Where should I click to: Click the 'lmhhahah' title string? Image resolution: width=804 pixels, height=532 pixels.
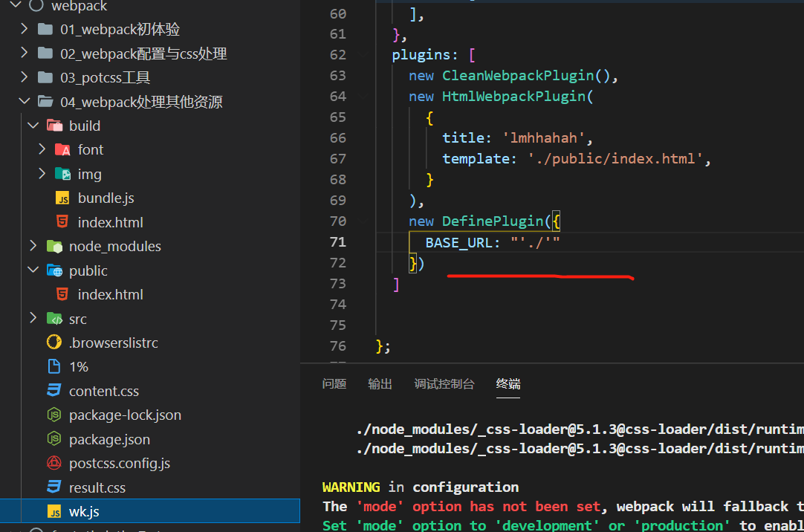(x=544, y=137)
